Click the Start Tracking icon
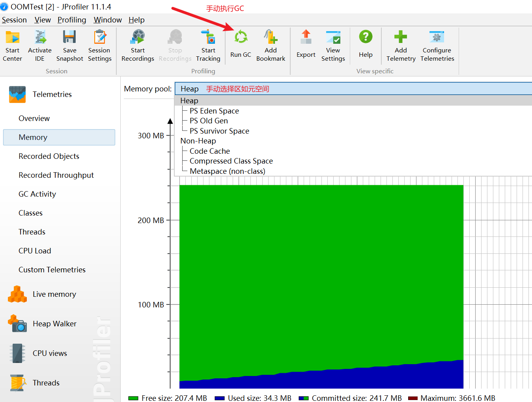This screenshot has width=532, height=402. 208,38
